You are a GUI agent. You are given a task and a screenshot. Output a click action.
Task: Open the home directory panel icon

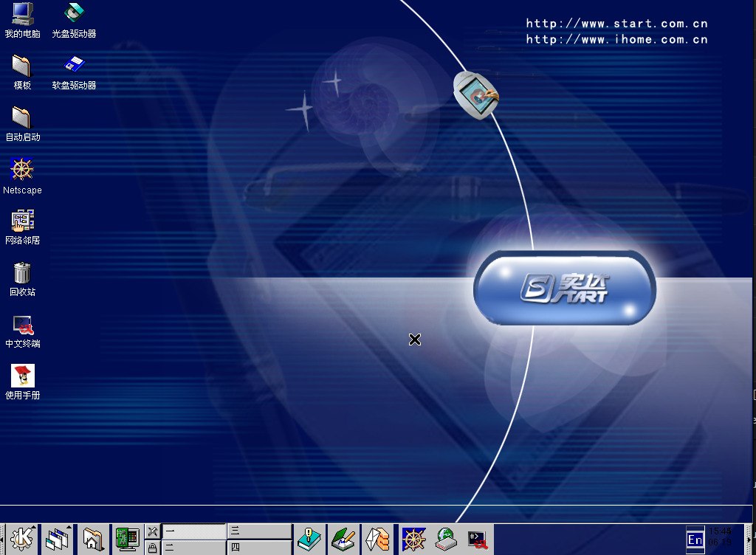pyautogui.click(x=94, y=539)
